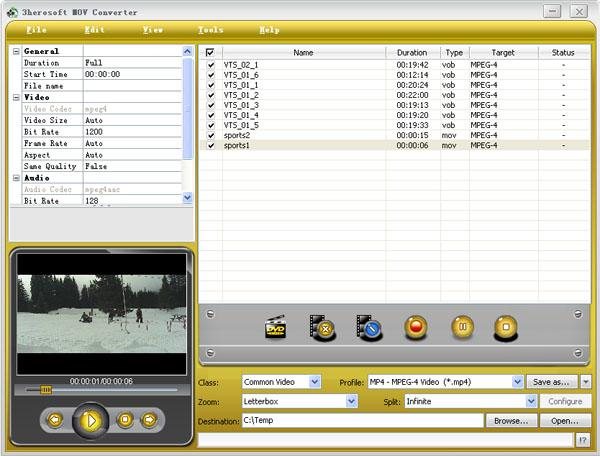Stop conversion with the gold stop button

click(507, 327)
